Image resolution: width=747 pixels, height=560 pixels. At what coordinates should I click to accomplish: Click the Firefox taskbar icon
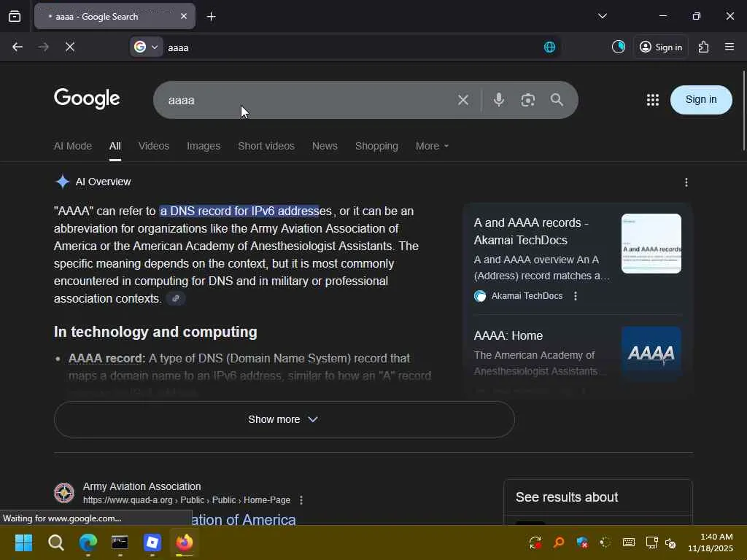(185, 542)
